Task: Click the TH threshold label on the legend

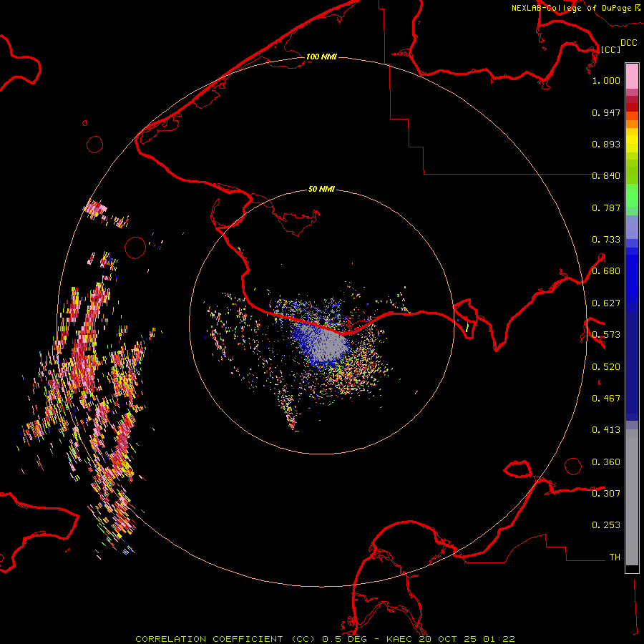Action: (615, 557)
